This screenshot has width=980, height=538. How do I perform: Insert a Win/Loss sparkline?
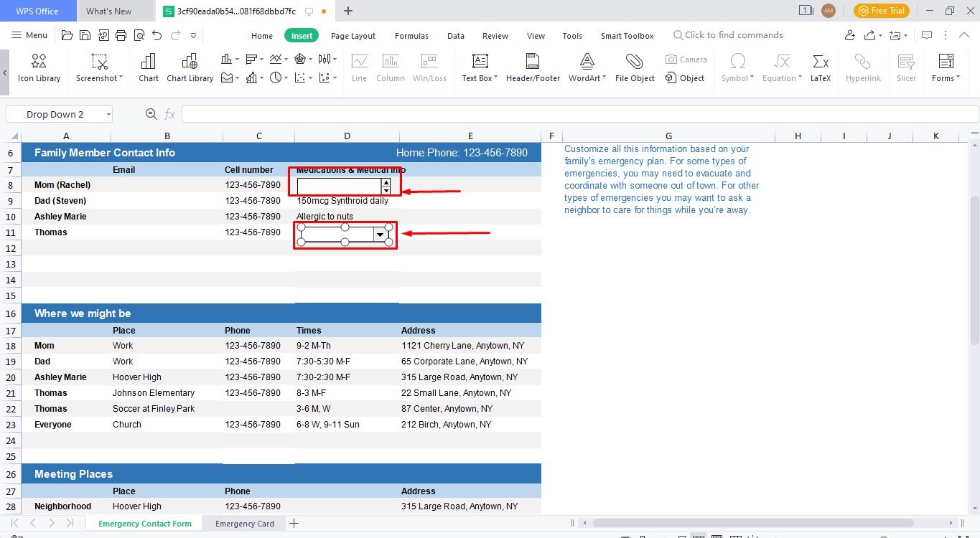[429, 67]
